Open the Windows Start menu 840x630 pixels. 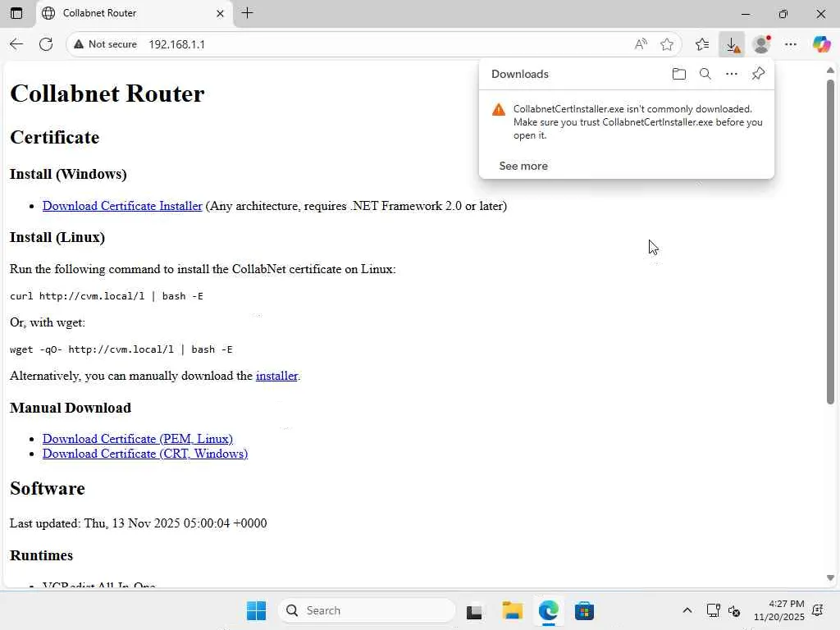tap(256, 610)
